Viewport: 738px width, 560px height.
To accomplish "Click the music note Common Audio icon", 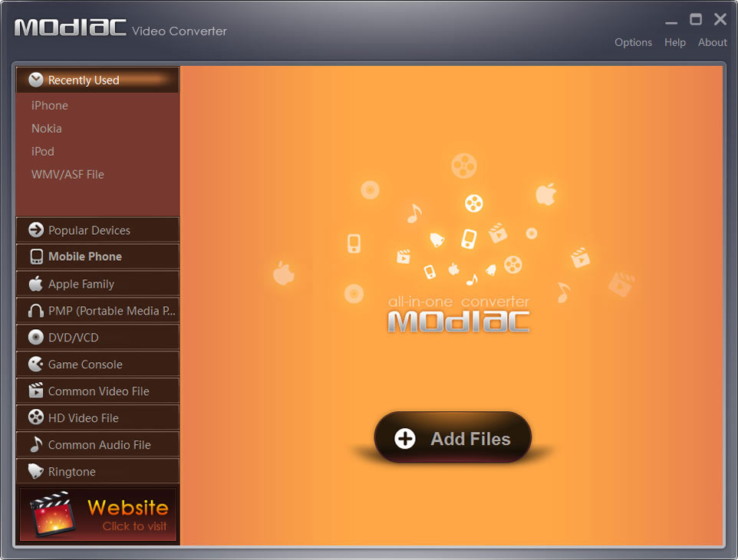I will click(x=36, y=445).
